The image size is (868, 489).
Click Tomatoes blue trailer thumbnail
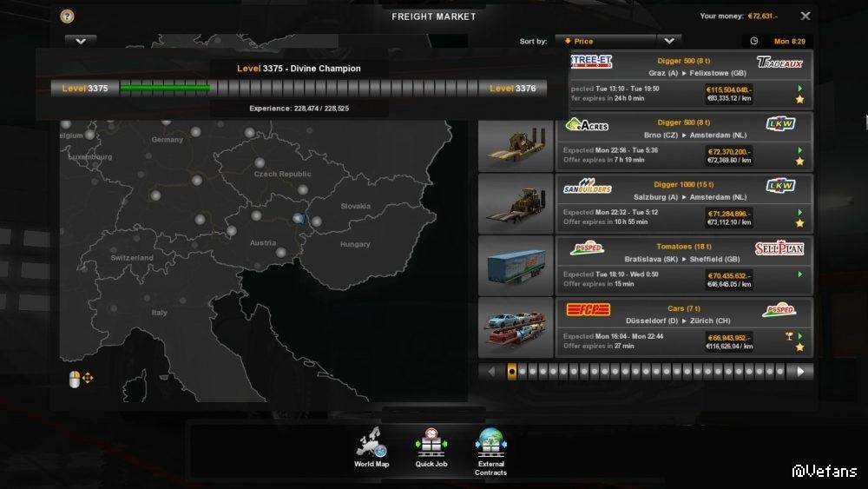516,265
